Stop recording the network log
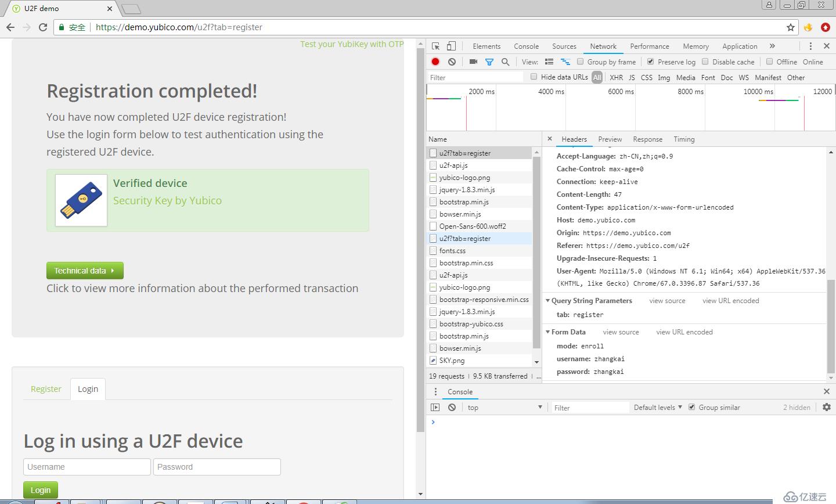The height and width of the screenshot is (504, 836). click(435, 62)
